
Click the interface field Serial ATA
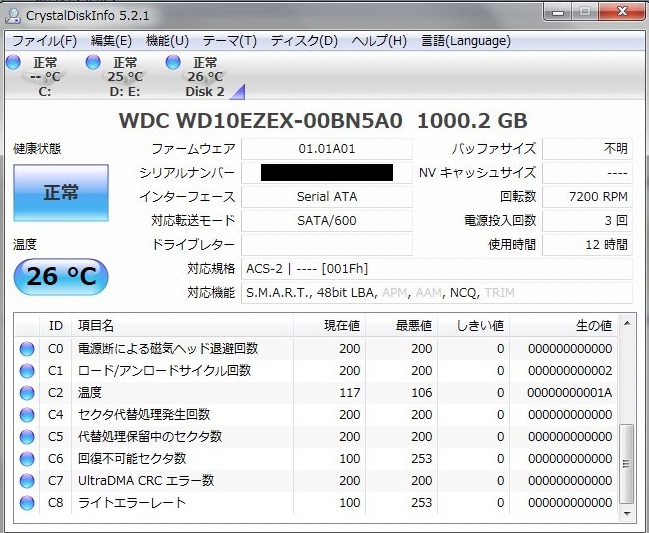click(x=327, y=197)
